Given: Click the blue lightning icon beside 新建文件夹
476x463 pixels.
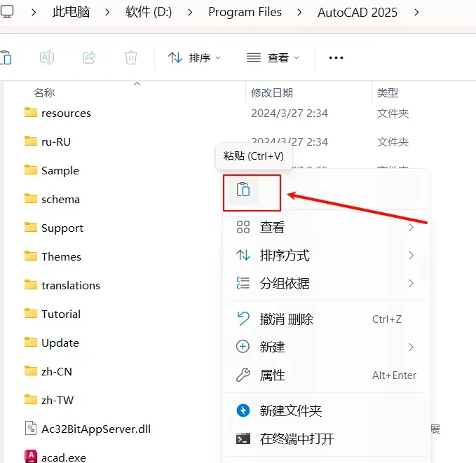Looking at the screenshot, I should pyautogui.click(x=243, y=410).
